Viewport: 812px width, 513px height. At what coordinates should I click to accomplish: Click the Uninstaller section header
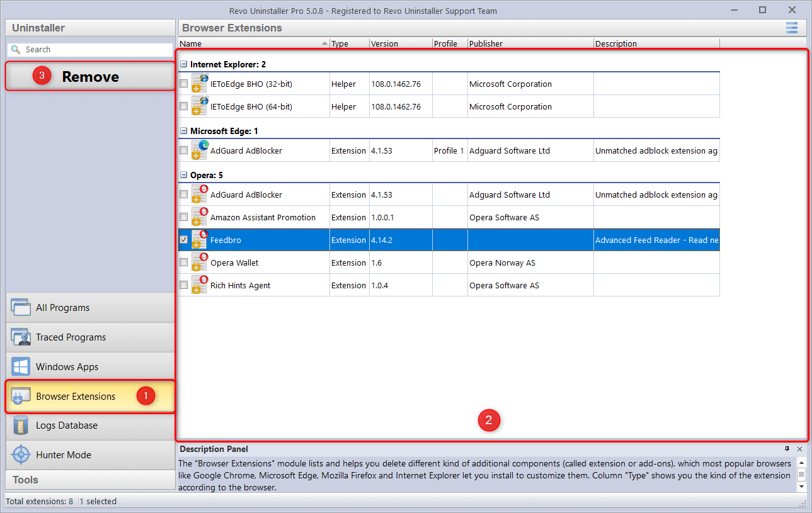(x=90, y=28)
